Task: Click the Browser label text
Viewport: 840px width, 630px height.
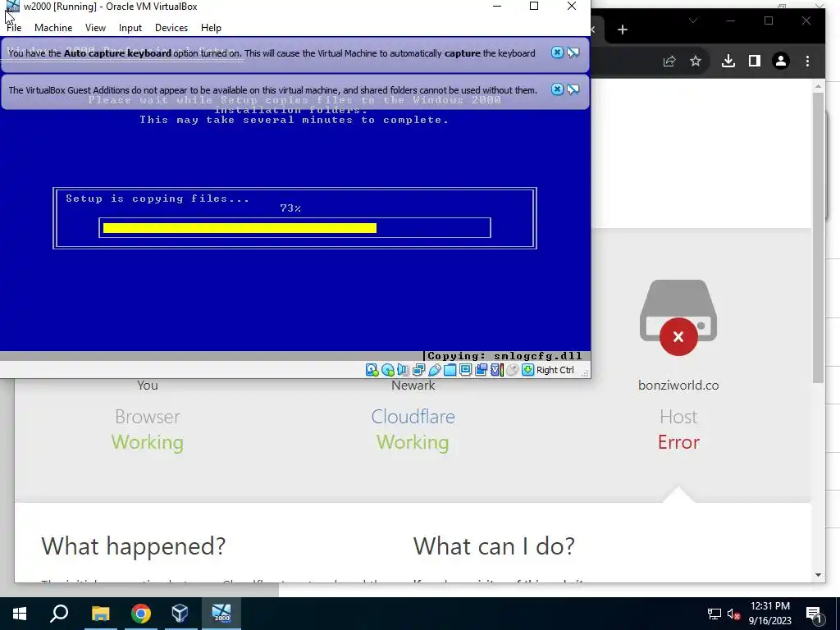Action: [148, 417]
